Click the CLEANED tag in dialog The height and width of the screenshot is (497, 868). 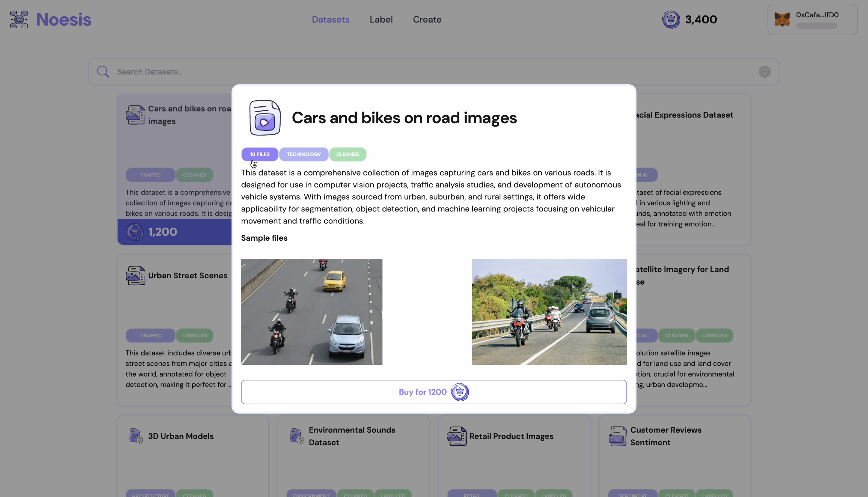(x=347, y=154)
